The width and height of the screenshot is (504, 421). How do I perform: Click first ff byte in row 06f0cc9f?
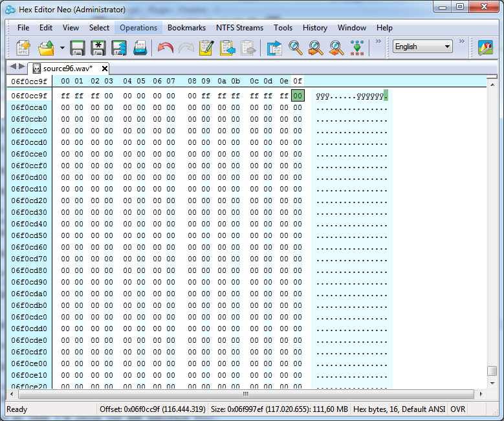click(65, 96)
